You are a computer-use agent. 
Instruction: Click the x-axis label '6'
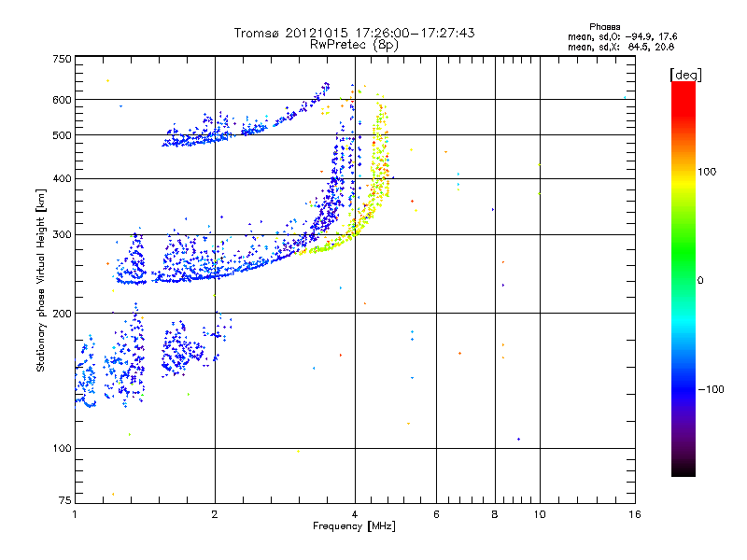pos(436,514)
